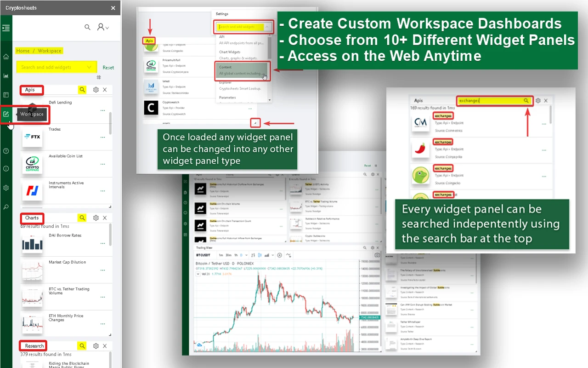Click the Market Cap Dilution row title

(68, 262)
